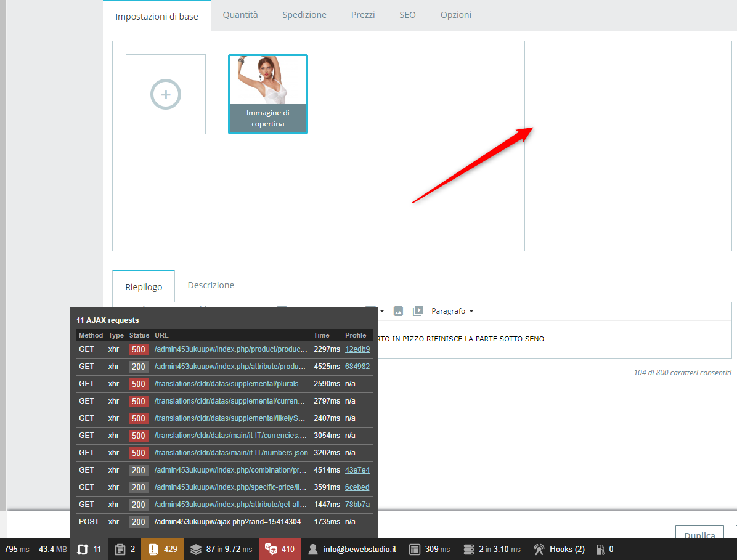This screenshot has height=560, width=737.
Task: Open the insert image editor icon
Action: (x=398, y=311)
